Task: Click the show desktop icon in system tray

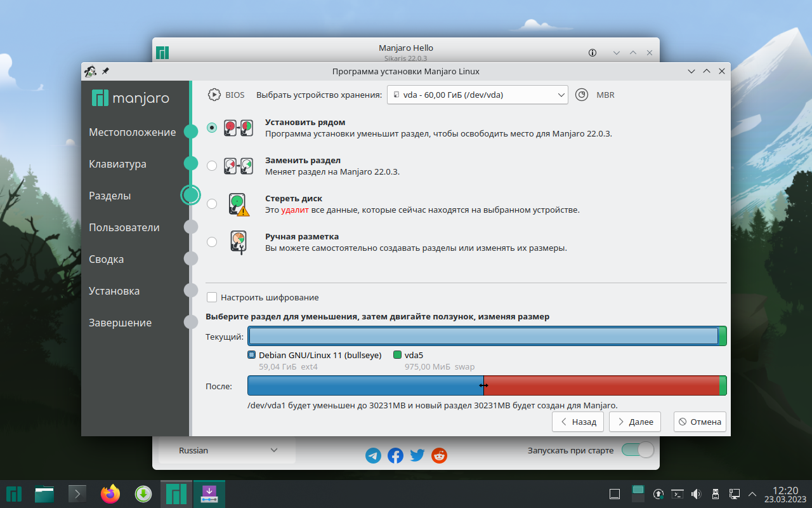Action: tap(614, 494)
